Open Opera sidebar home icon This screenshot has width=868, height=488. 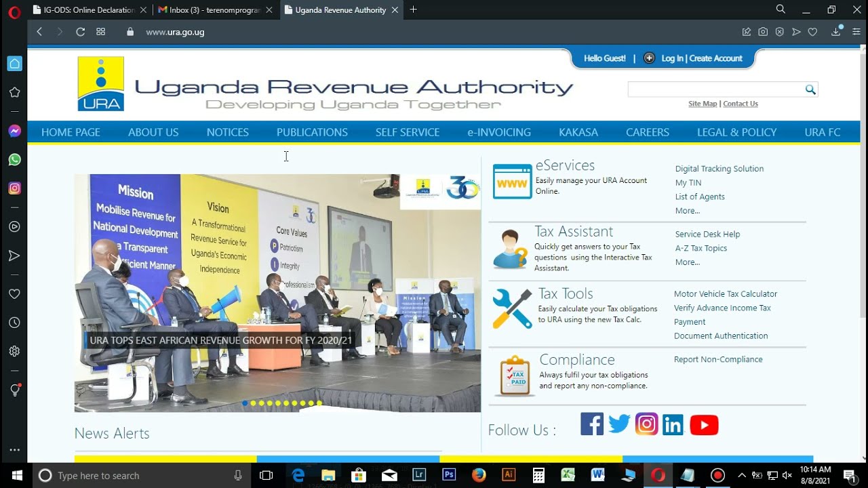tap(14, 64)
